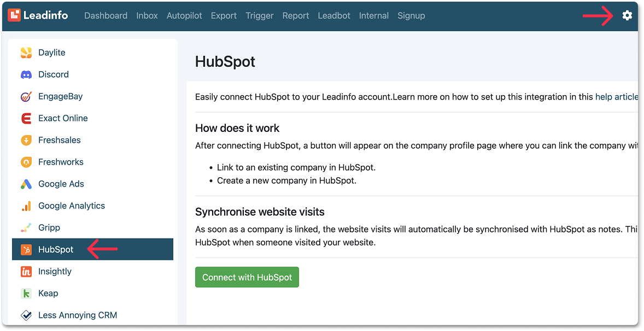Choose Exact Online in the list
644x331 pixels.
63,118
